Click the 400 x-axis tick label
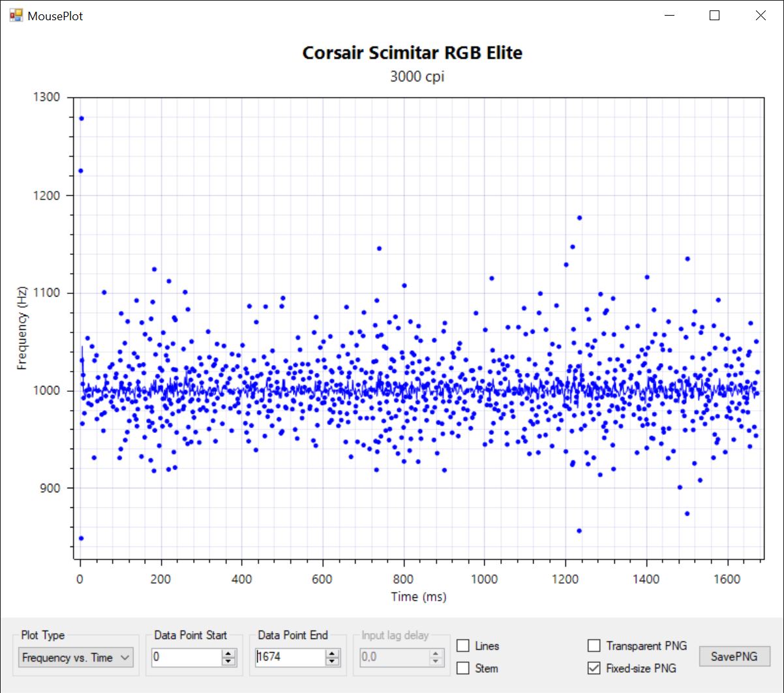 point(242,578)
